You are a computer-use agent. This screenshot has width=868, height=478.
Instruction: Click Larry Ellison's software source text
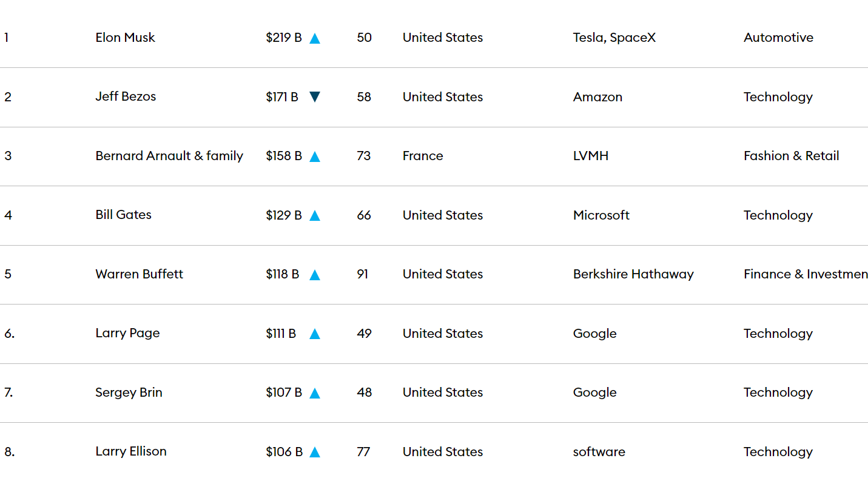tap(599, 452)
